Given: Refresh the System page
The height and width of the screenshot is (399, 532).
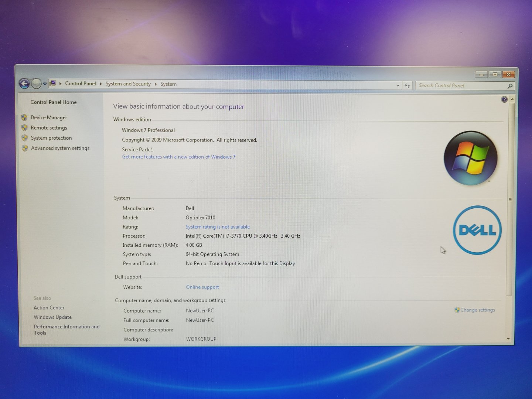Looking at the screenshot, I should pyautogui.click(x=407, y=85).
